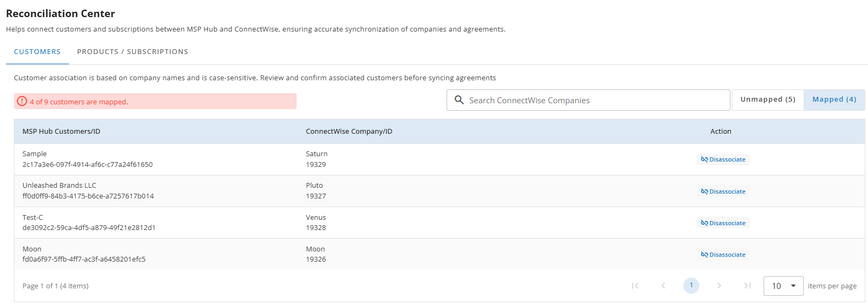Click the Page 1 of 1 (4 items) text
The height and width of the screenshot is (306, 868).
pyautogui.click(x=56, y=286)
